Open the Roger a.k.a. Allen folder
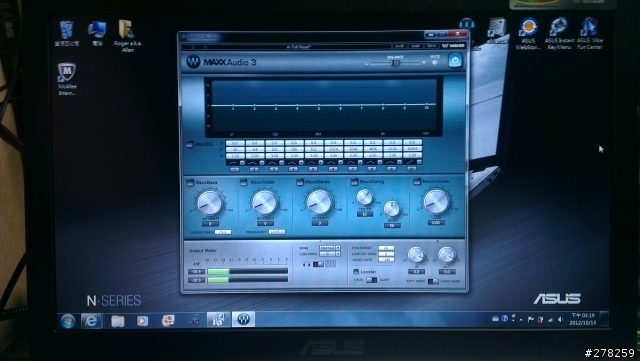The image size is (640, 361). pos(127,35)
